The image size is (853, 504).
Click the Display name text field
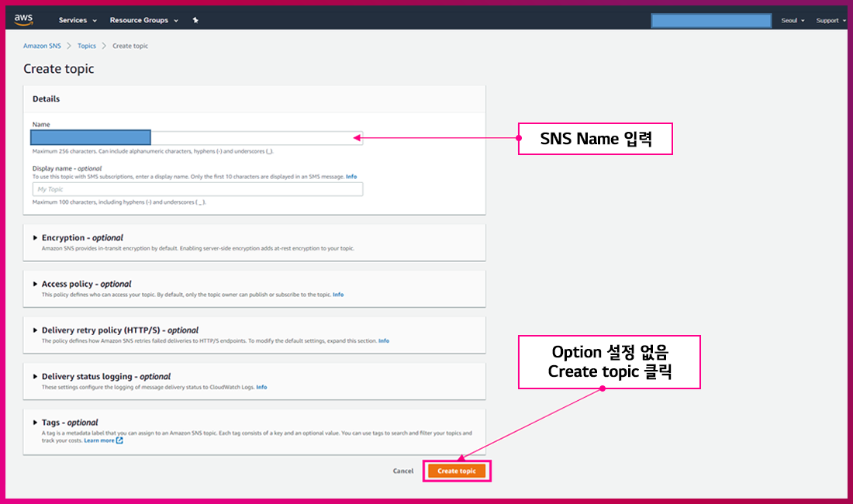coord(197,189)
